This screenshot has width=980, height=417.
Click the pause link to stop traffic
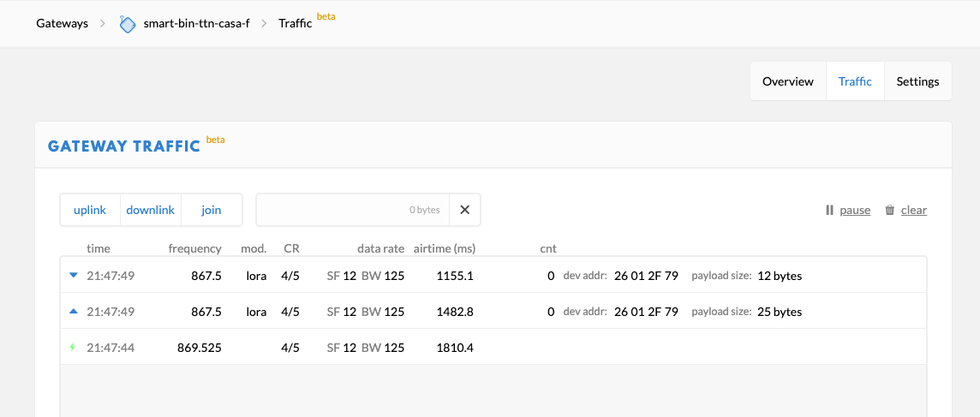tap(854, 211)
